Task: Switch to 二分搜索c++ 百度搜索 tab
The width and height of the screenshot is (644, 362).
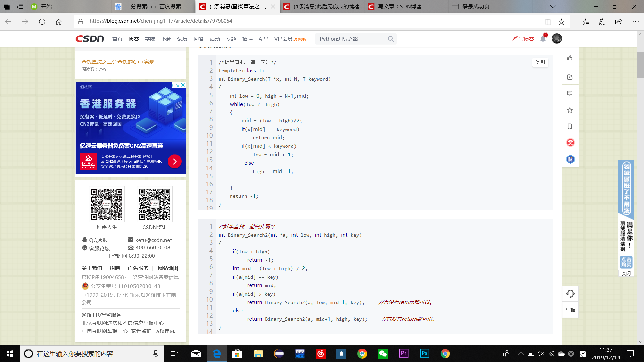Action: coord(153,7)
